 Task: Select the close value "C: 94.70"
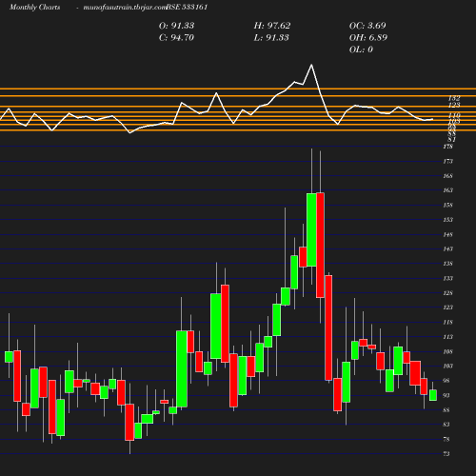click(176, 38)
